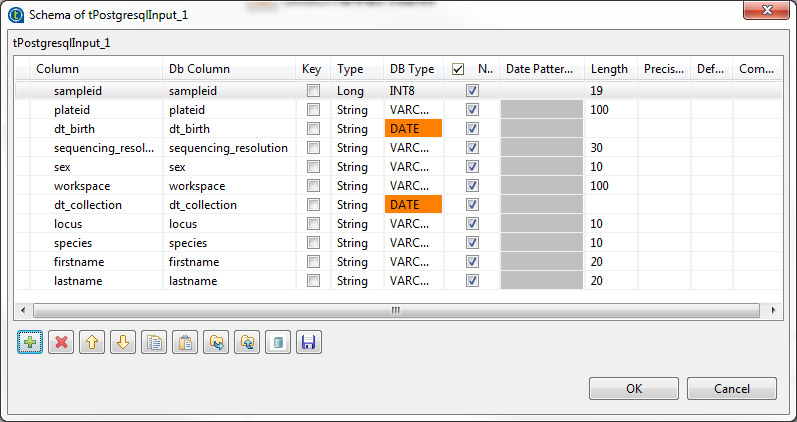Move selected column down with arrow button

point(123,343)
